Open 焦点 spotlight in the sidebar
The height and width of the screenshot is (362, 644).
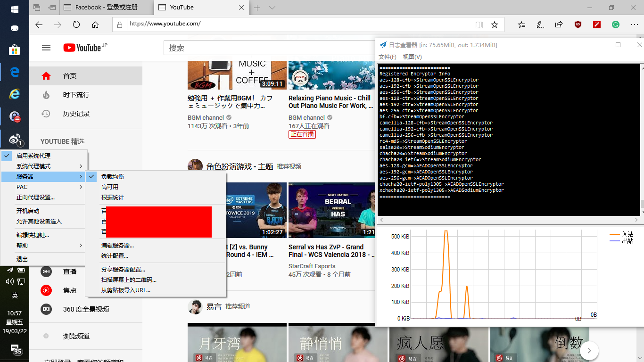tap(86, 290)
